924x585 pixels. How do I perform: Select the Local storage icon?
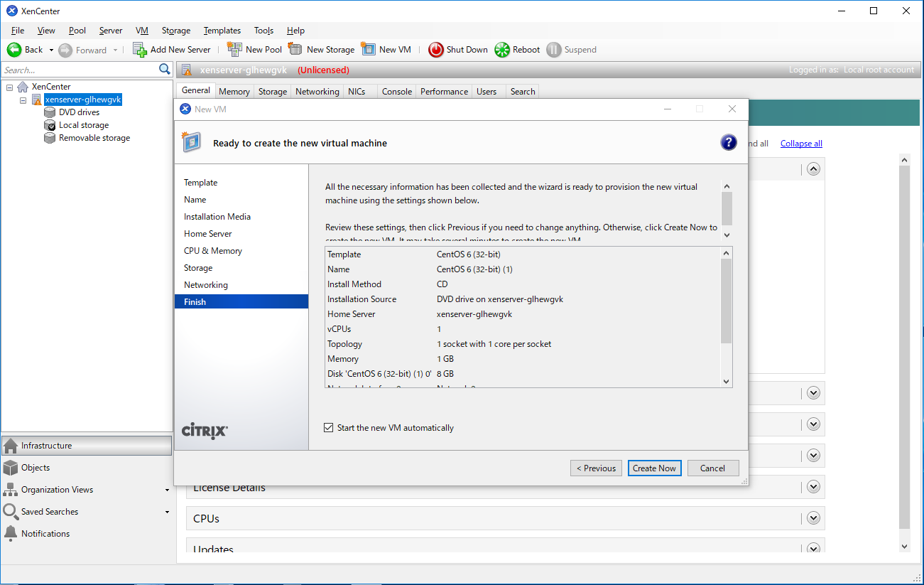coord(50,125)
